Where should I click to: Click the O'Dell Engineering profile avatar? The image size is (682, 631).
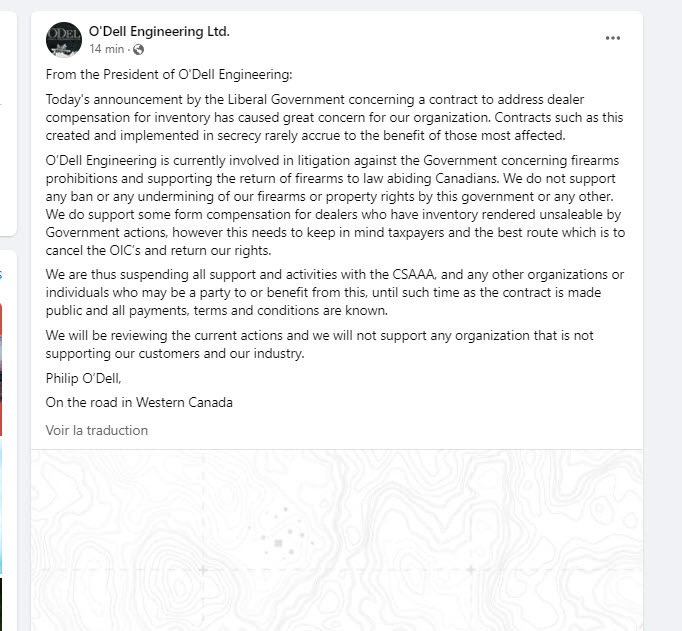pos(64,40)
